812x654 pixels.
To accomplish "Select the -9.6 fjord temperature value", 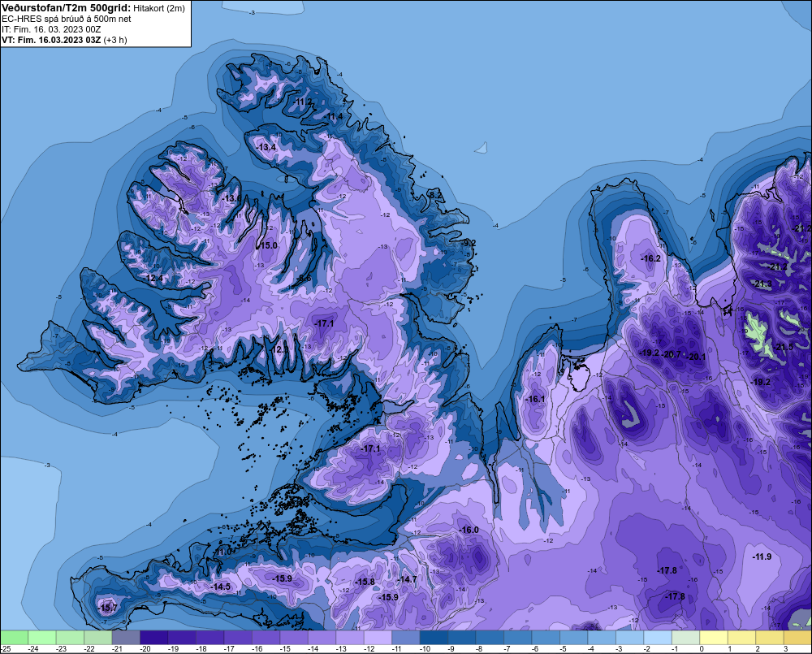I will click(x=304, y=279).
